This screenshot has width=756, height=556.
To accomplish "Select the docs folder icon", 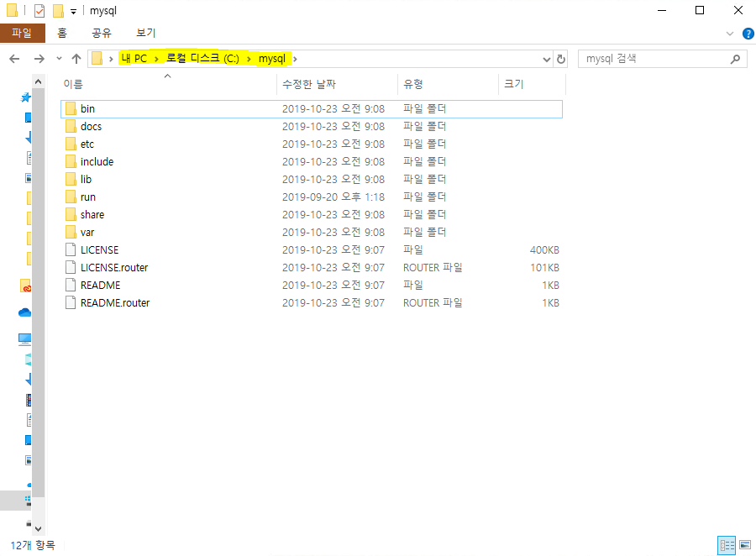I will coord(71,126).
